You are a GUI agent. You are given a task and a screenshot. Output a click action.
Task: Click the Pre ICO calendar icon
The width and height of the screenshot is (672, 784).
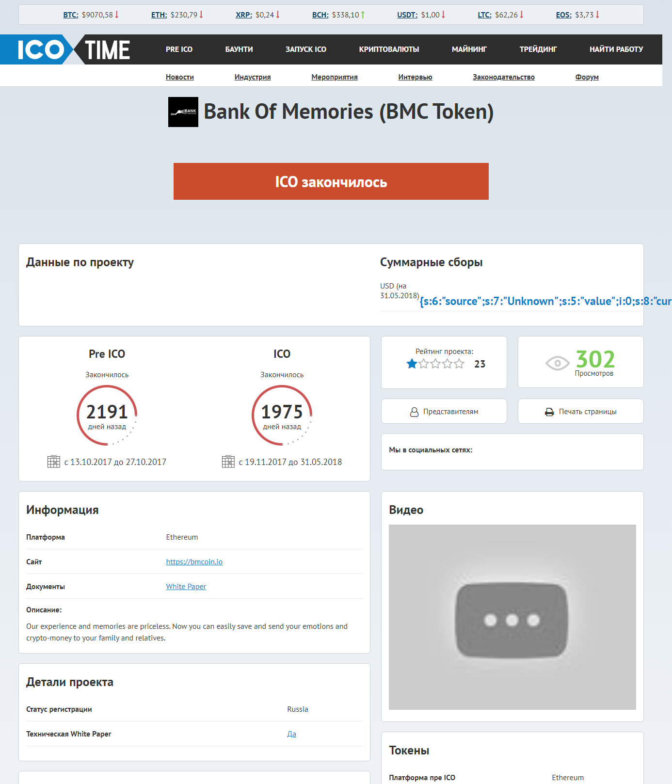[x=54, y=462]
